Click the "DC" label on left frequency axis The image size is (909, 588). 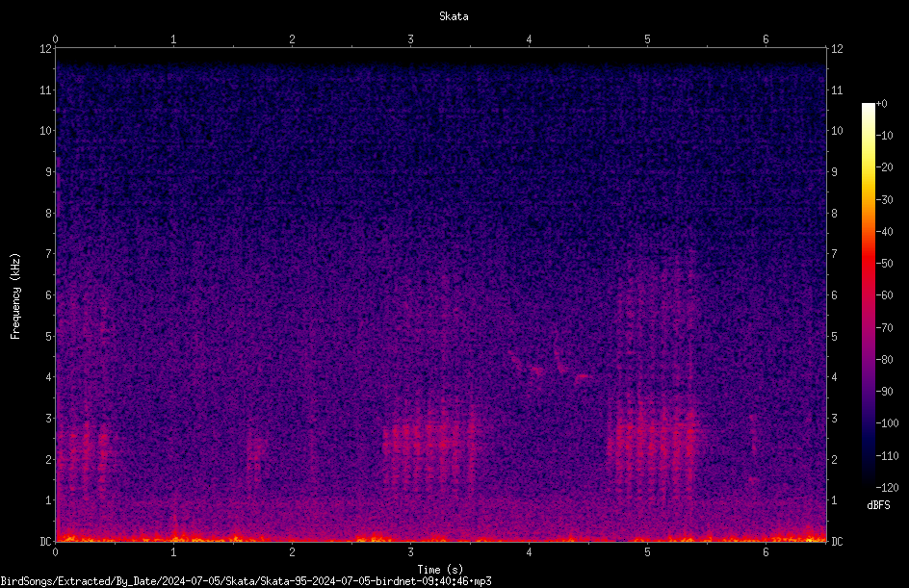click(x=46, y=542)
